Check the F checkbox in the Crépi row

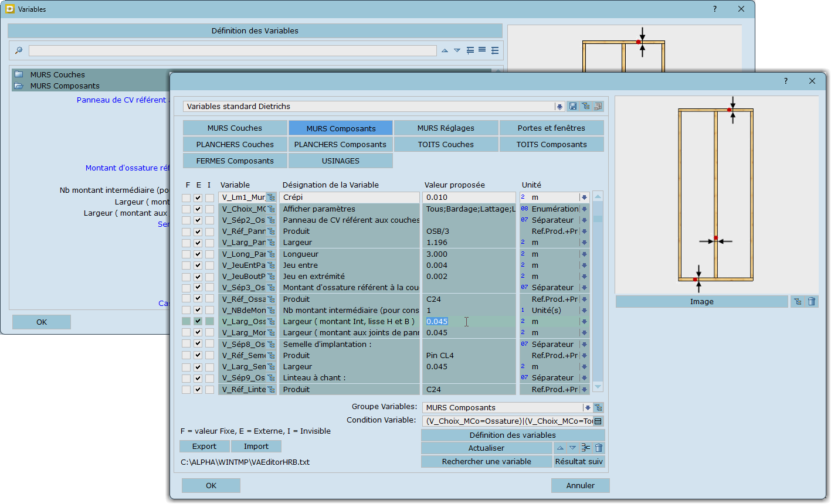(186, 197)
